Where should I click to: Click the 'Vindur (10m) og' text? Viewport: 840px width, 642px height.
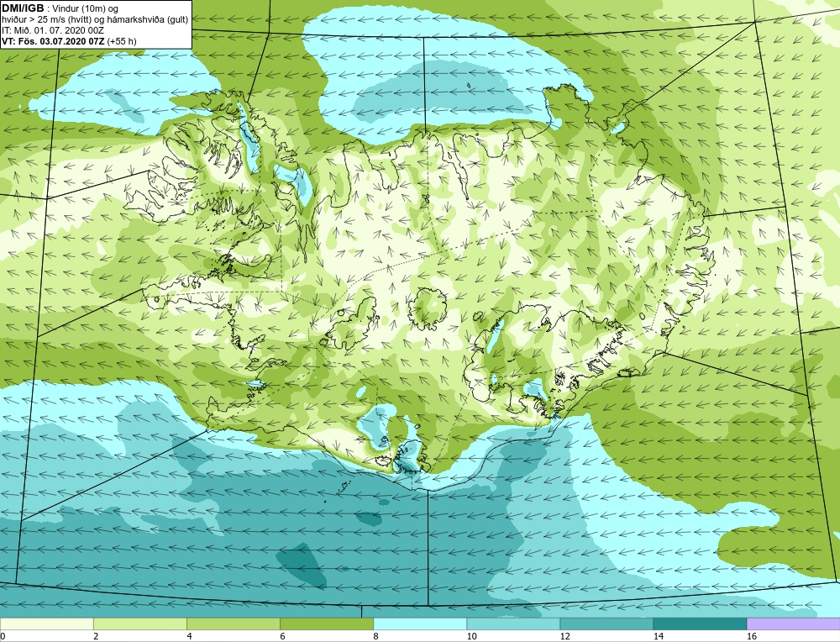point(86,8)
